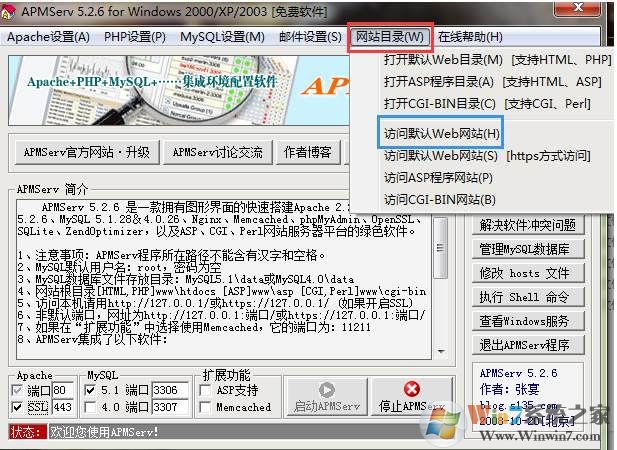
Task: Click the APMServ title bar app icon
Action: [x=8, y=12]
